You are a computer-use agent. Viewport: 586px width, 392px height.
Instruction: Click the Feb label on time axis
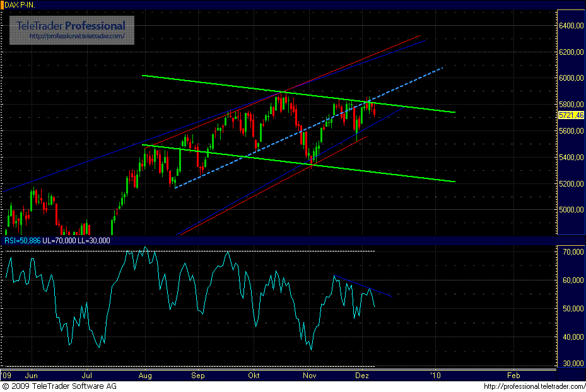coord(513,376)
